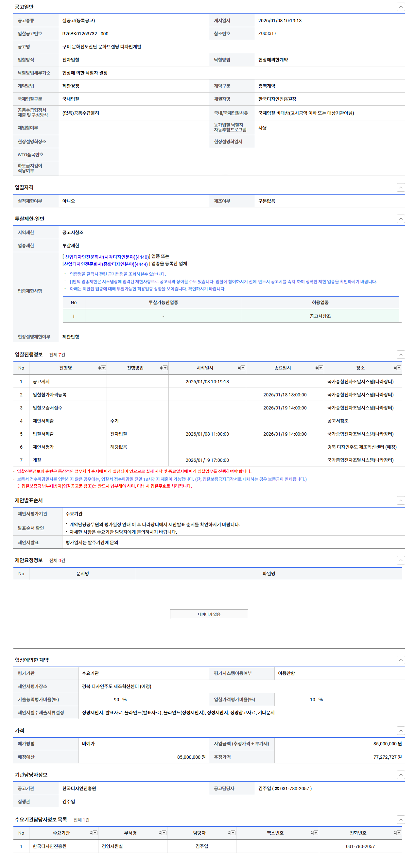Viewport: 415px width, 868px height.
Task: Open 산업디자인전문회사(종합디자인분야)(4444) link
Action: 106,264
